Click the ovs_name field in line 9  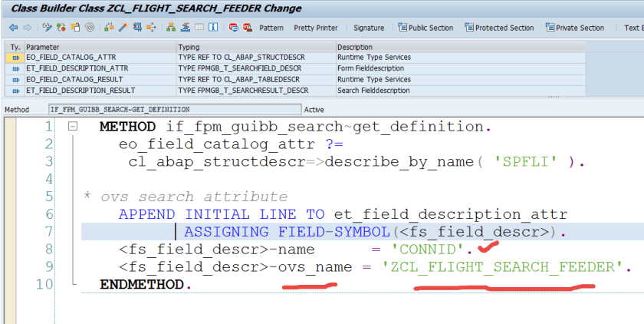tap(315, 267)
